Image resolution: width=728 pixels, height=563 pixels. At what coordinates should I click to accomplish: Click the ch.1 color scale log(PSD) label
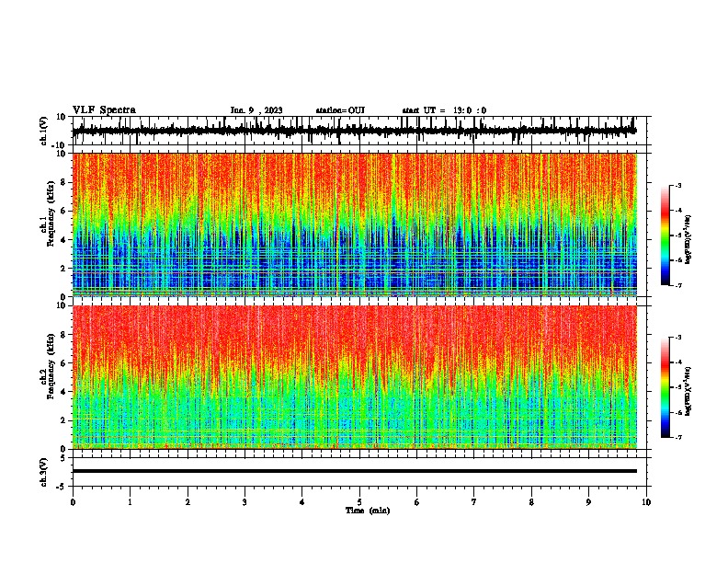688,239
